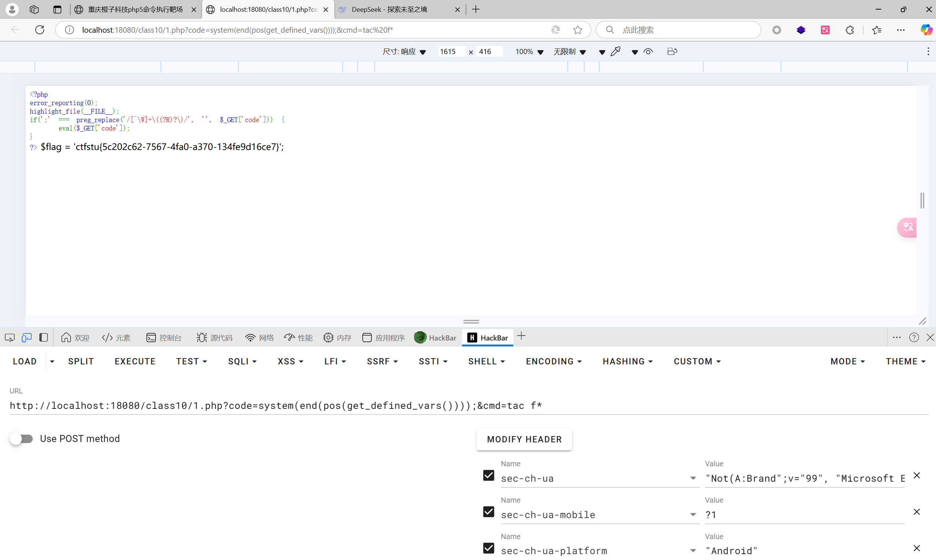Add page to favorites with star icon
Viewport: 936px width, 560px height.
(577, 30)
